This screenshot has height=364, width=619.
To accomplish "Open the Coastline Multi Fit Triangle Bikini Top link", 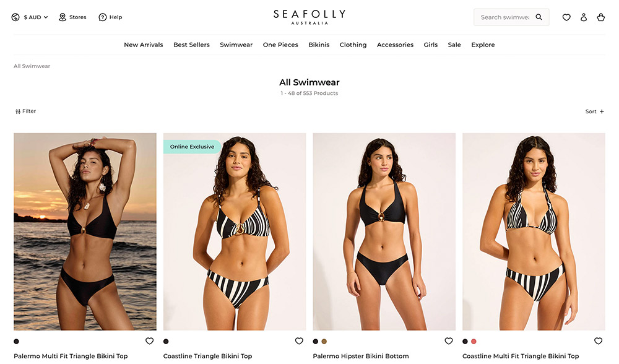I will point(521,356).
